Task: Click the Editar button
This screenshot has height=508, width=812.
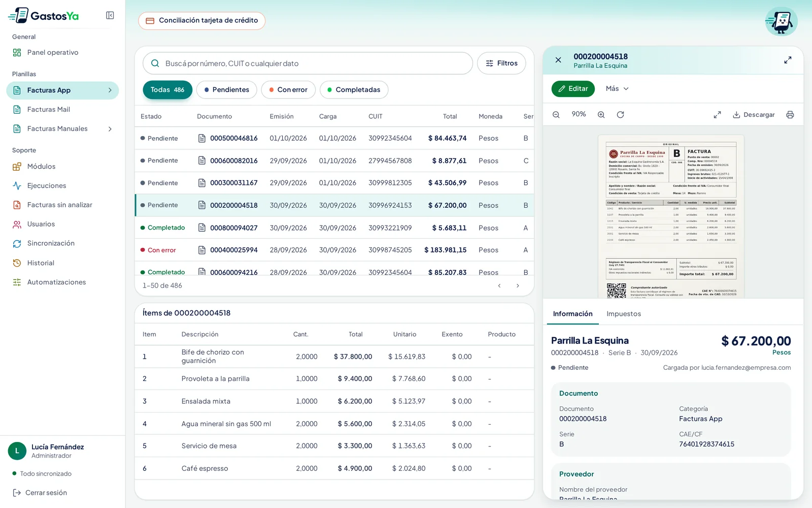Action: click(x=573, y=88)
